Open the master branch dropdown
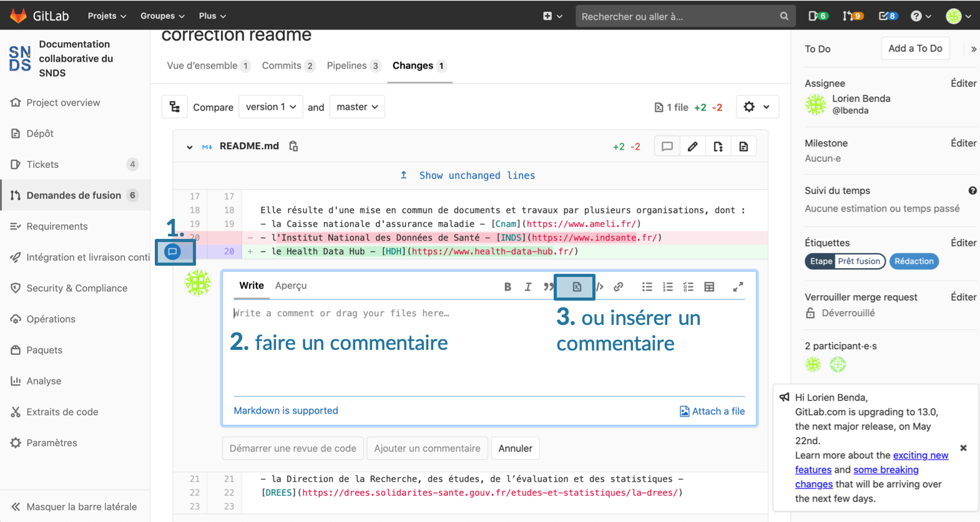The height and width of the screenshot is (522, 980). 357,107
